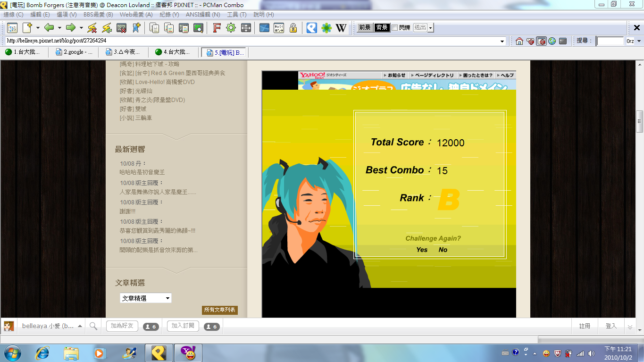Viewport: 644px width, 362px height.
Task: Click the volume speaker tray icon
Action: 592,353
